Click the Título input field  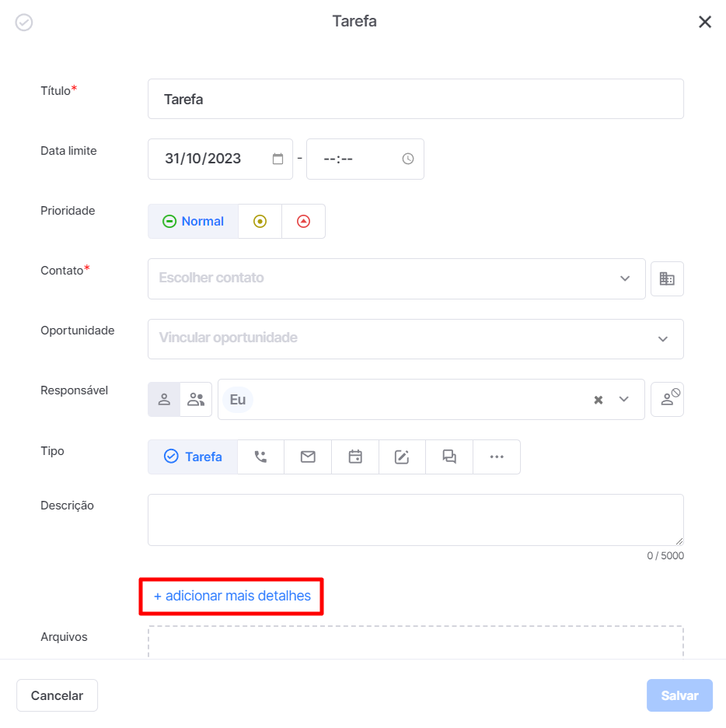(x=416, y=99)
